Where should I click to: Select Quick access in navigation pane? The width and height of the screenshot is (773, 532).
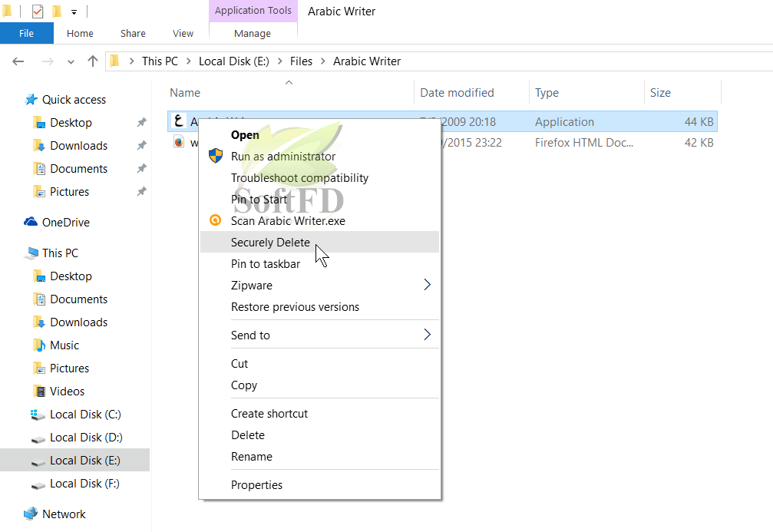(x=74, y=100)
